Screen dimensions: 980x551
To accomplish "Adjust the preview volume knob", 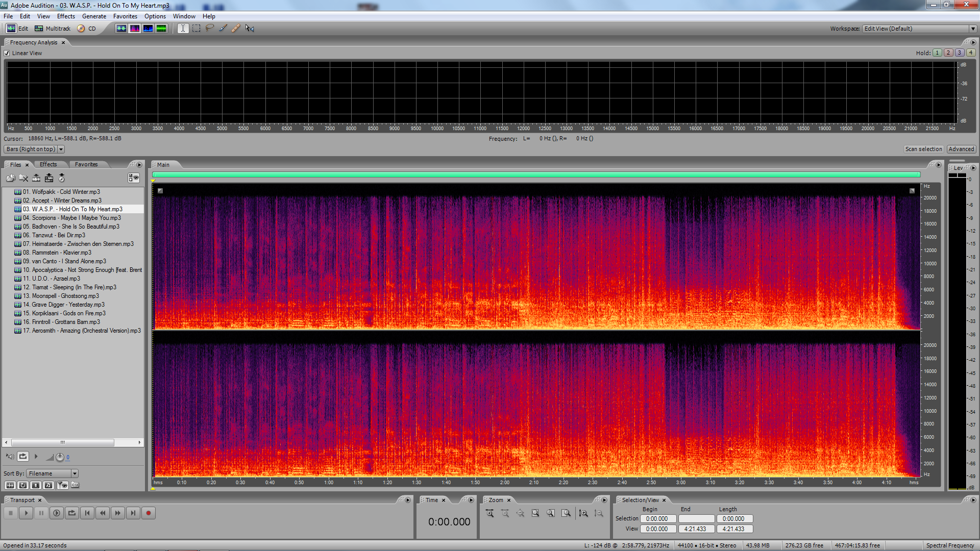I will 60,457.
